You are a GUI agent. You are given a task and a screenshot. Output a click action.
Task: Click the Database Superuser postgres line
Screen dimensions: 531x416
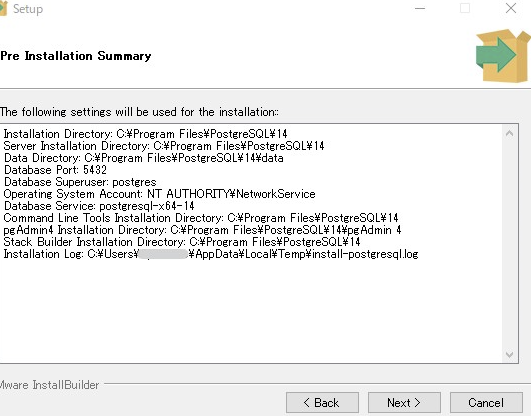click(x=80, y=182)
